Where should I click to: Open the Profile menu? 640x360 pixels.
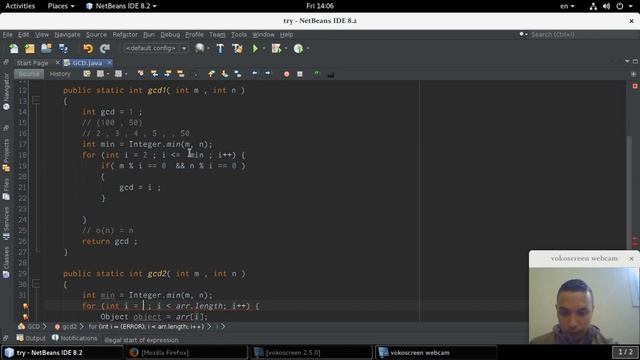point(194,35)
